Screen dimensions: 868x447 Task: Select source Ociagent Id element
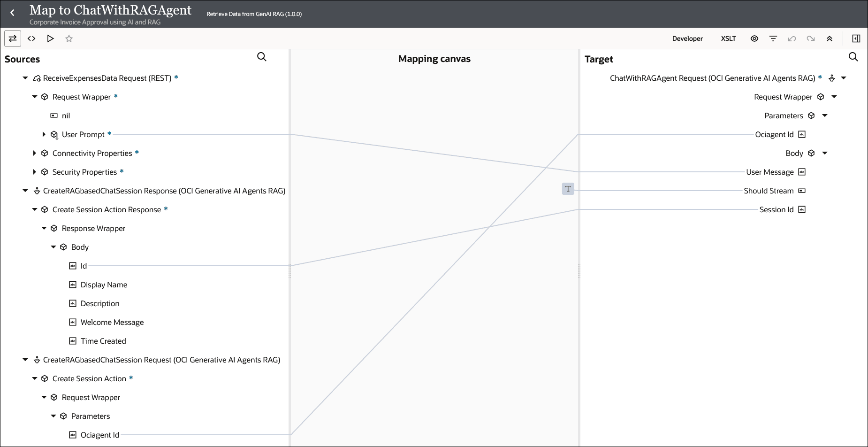[x=100, y=435]
